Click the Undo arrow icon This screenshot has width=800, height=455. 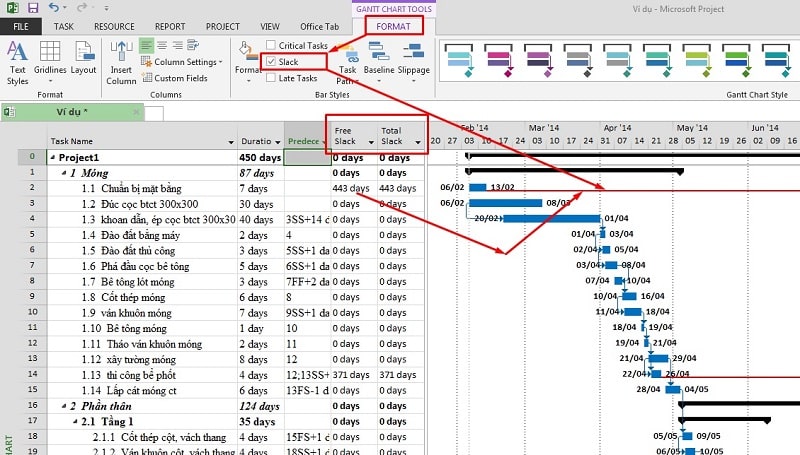click(52, 8)
